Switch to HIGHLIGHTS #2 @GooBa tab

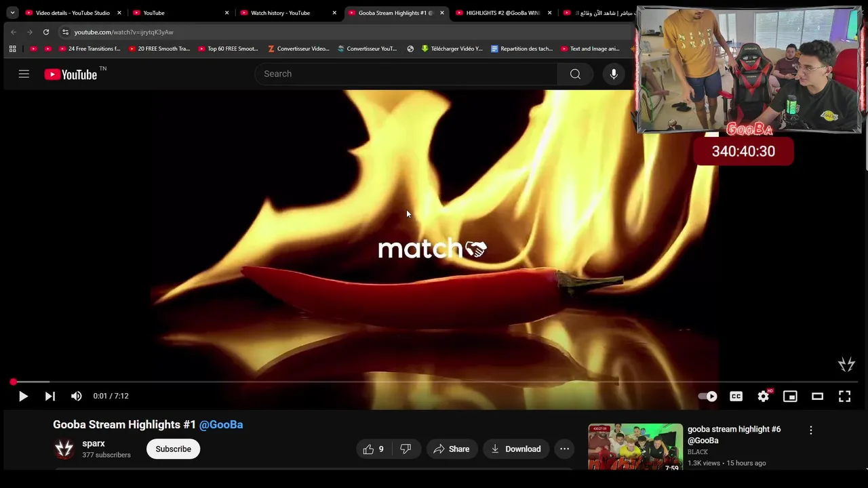[504, 13]
